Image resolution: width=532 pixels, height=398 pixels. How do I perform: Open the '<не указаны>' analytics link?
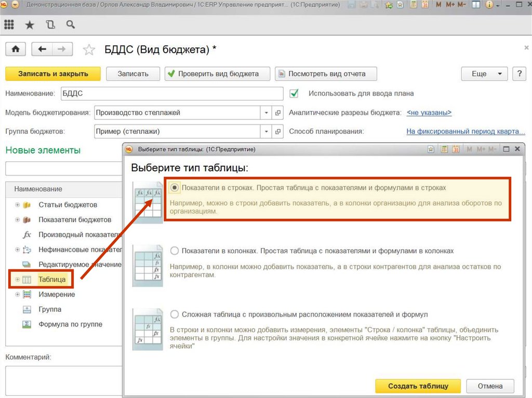click(x=429, y=113)
